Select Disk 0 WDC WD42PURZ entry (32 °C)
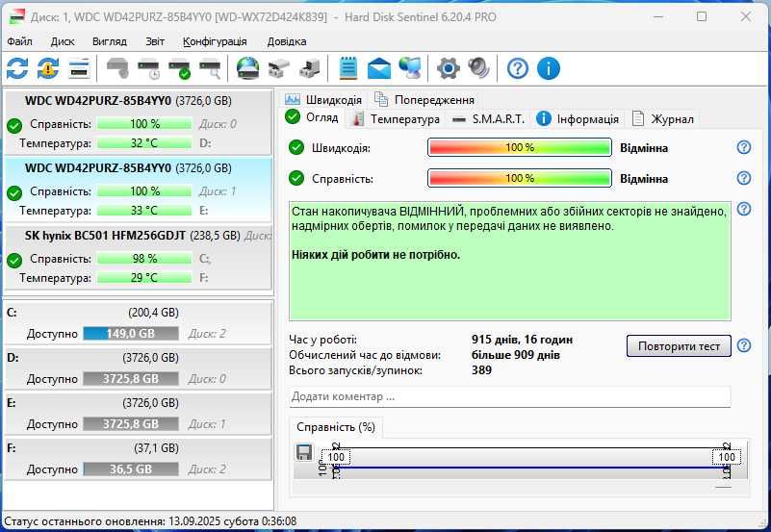 (138, 122)
